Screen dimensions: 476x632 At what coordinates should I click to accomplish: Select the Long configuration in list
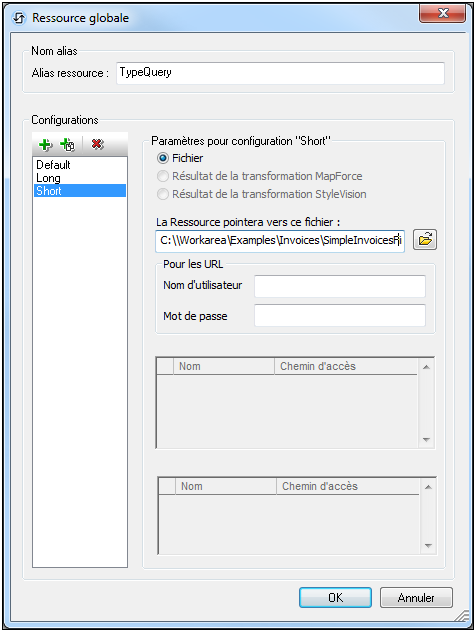pyautogui.click(x=80, y=178)
